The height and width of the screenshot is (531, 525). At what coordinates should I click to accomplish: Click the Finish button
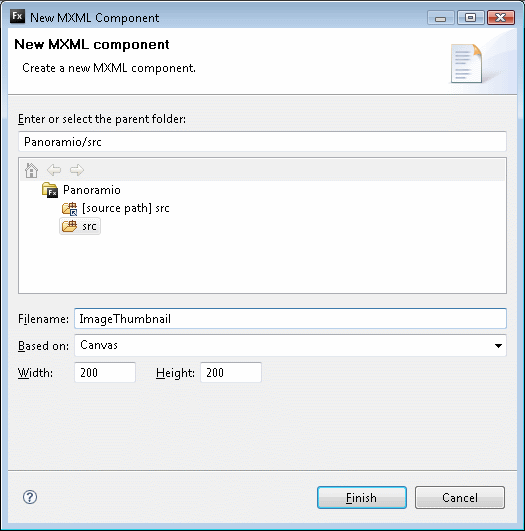362,497
